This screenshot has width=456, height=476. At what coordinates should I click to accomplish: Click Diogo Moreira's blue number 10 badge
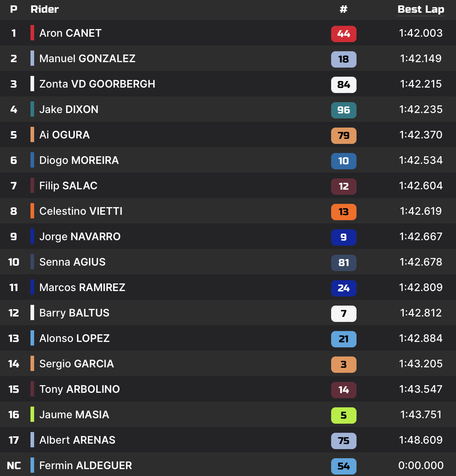click(343, 161)
